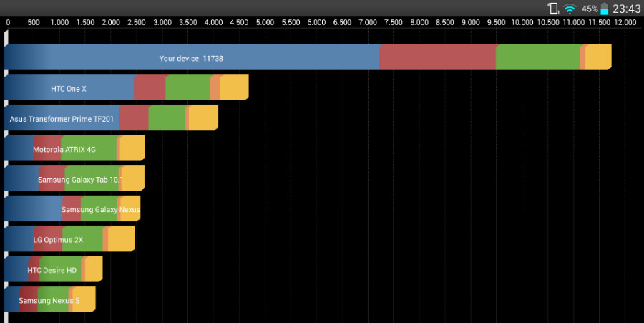Screen dimensions: 644x323
Task: Tap the Wi-Fi signal icon
Action: [x=570, y=9]
